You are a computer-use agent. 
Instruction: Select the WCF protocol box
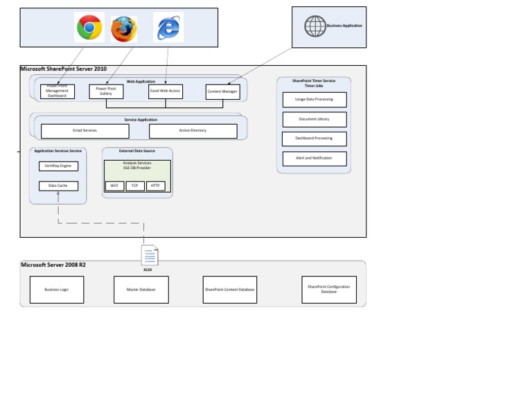tap(115, 186)
